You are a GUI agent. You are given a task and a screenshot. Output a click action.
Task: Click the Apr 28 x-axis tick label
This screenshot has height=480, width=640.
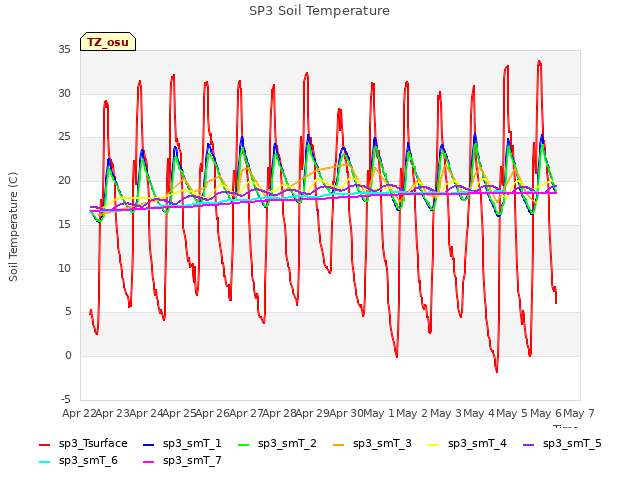(x=279, y=413)
